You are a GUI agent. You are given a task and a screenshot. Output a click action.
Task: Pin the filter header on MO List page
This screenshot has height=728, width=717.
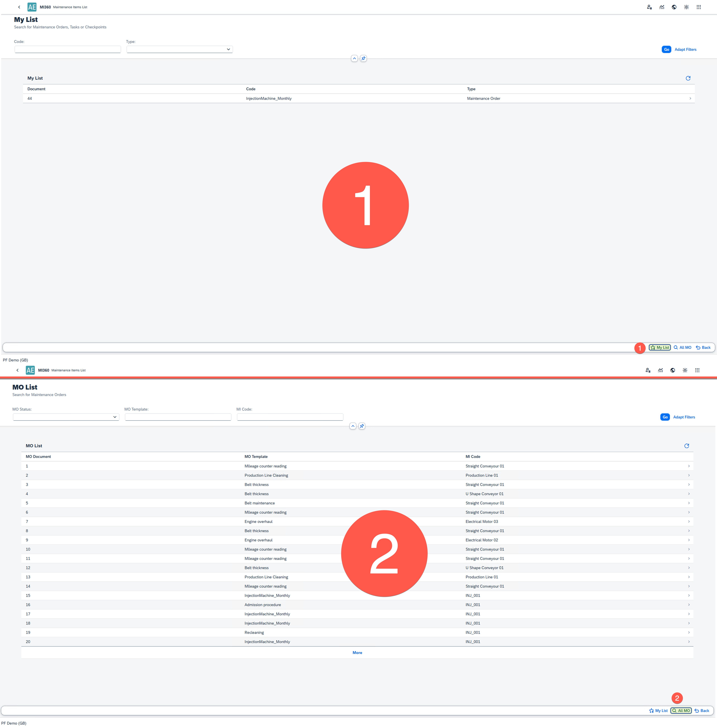point(362,426)
